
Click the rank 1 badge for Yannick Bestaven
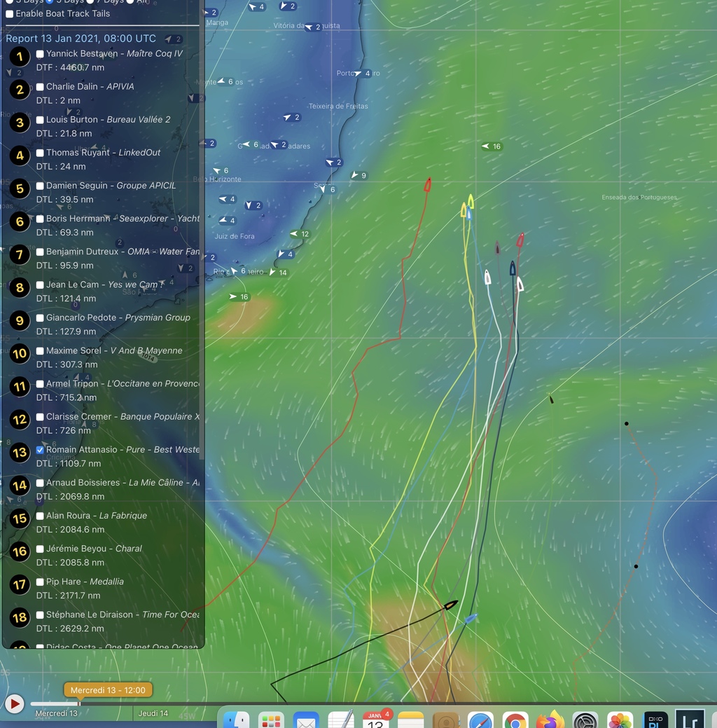20,57
